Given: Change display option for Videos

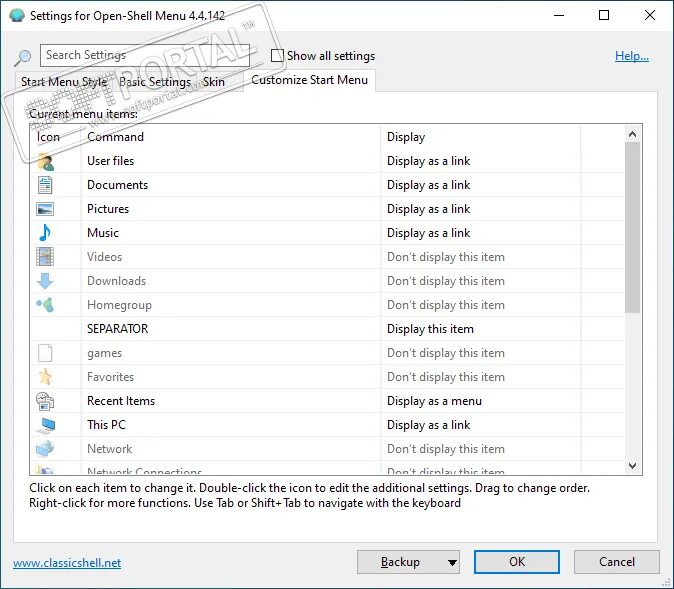Looking at the screenshot, I should tap(445, 257).
